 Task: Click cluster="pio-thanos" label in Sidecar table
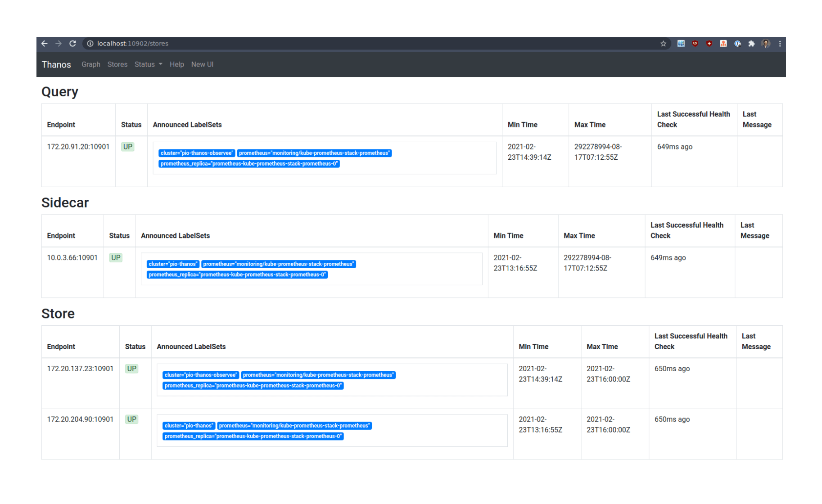(173, 264)
